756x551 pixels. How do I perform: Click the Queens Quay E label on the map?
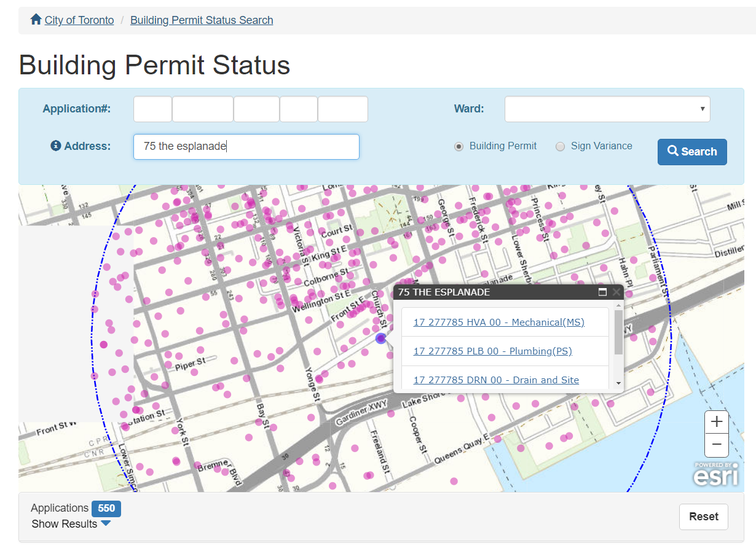(x=461, y=450)
